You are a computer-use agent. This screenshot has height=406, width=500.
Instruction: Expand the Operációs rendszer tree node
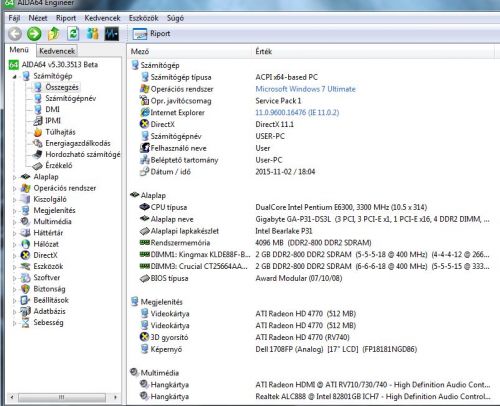click(14, 189)
